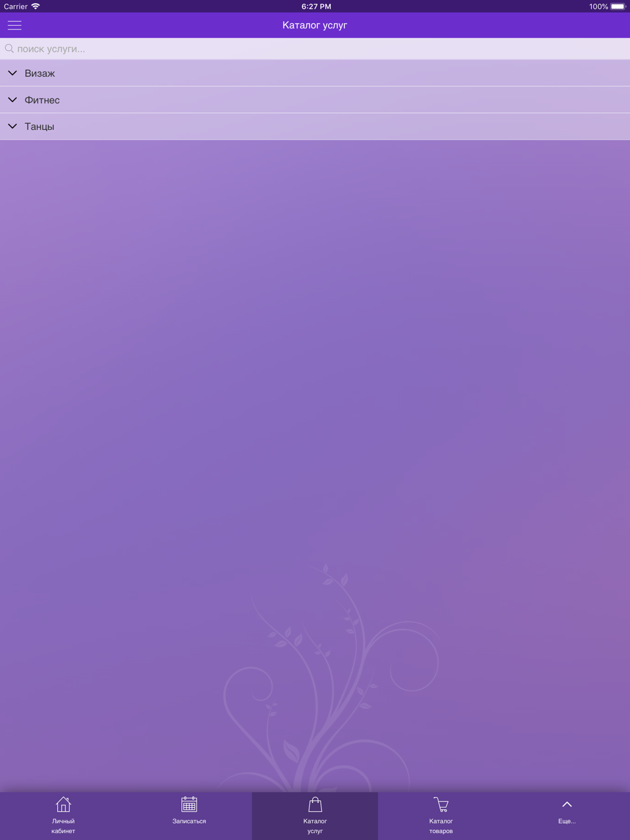
Task: Tap the search magnifier icon
Action: point(9,48)
